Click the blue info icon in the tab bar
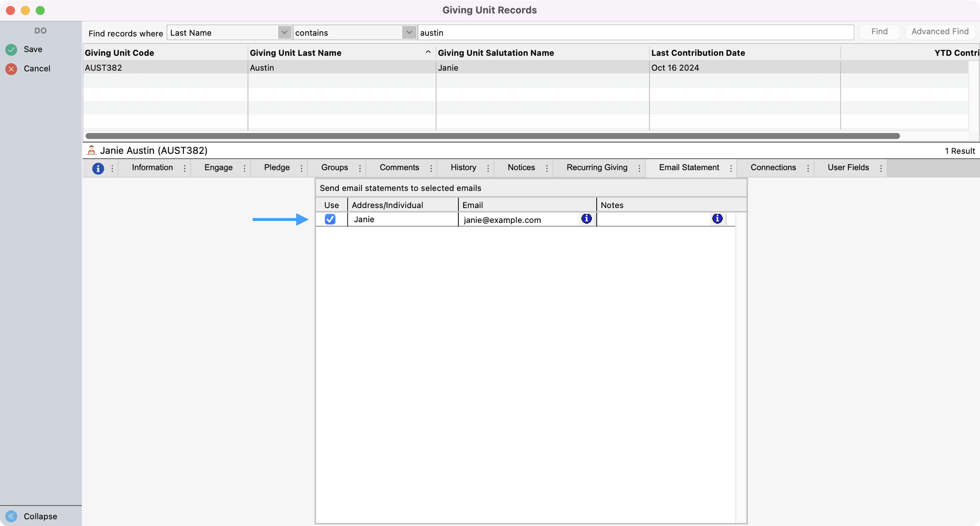 tap(98, 168)
